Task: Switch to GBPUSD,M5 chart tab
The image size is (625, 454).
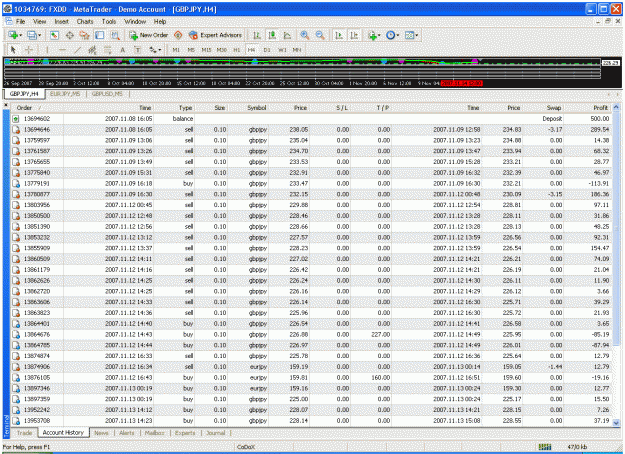Action: coord(107,94)
